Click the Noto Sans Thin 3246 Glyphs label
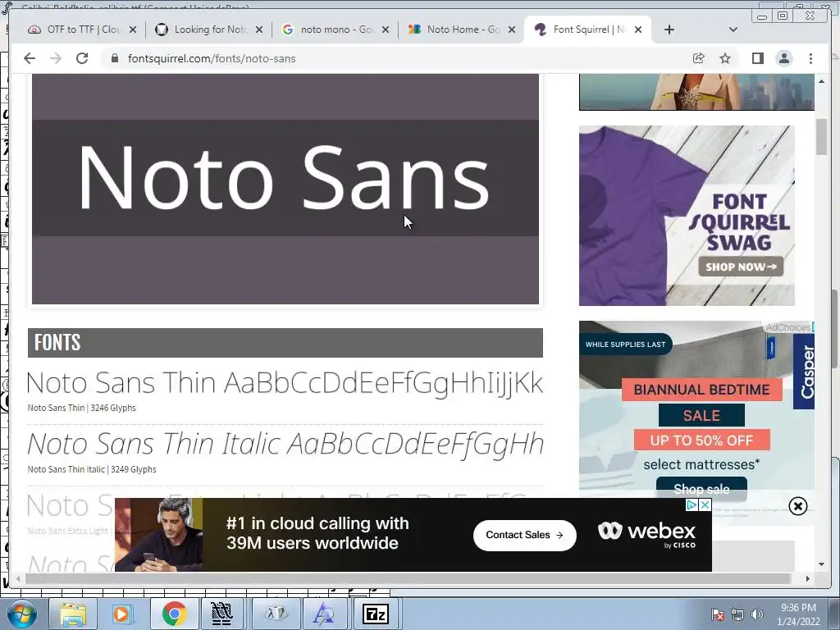This screenshot has width=840, height=630. point(81,409)
